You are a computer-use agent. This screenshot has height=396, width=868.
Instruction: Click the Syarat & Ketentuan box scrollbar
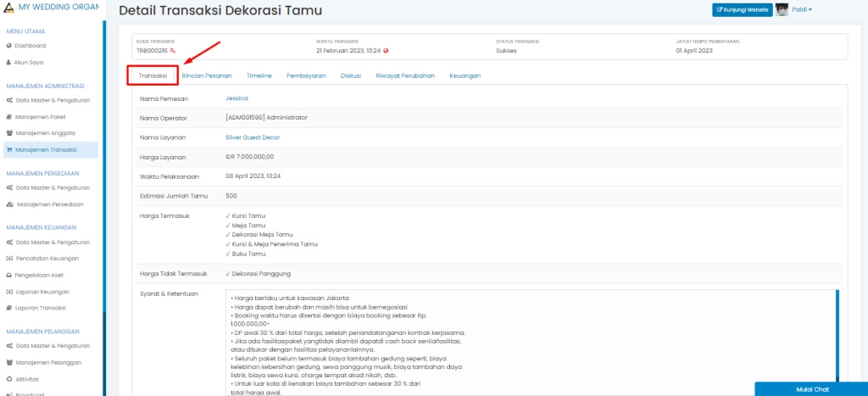837,339
